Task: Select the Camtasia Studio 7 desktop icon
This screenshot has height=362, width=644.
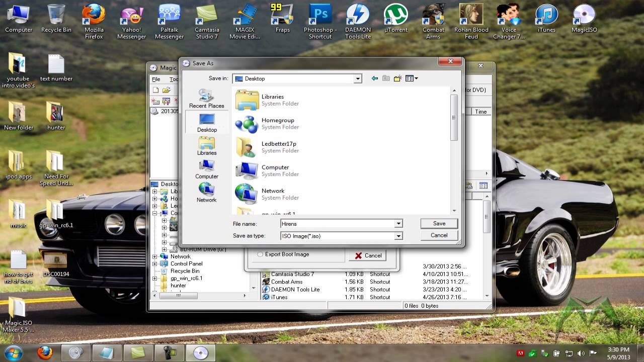Action: click(207, 22)
